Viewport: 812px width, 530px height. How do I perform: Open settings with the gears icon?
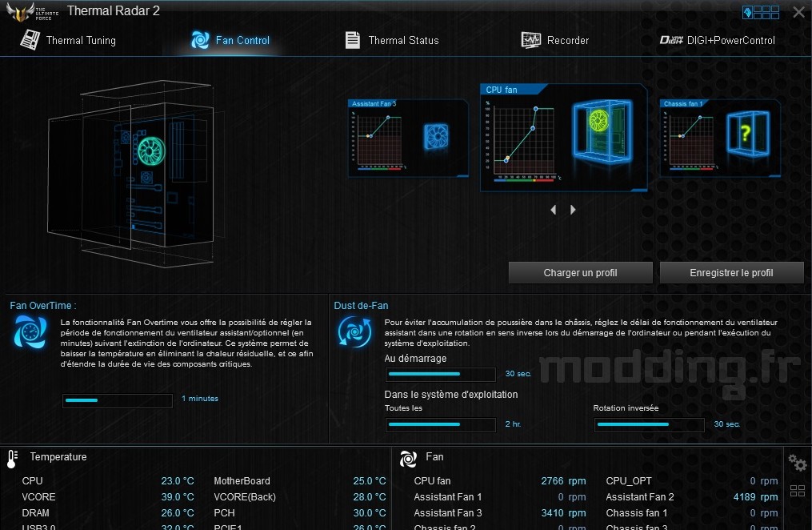tap(797, 462)
